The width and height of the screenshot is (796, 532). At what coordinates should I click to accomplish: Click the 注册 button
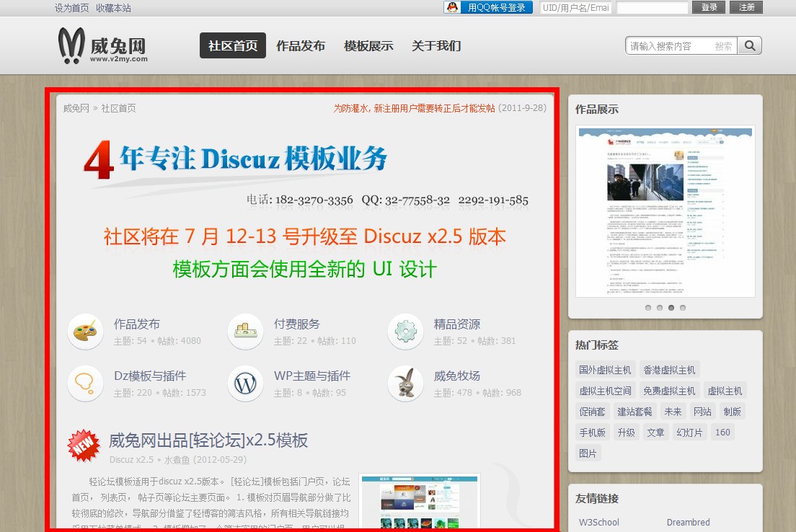click(746, 7)
